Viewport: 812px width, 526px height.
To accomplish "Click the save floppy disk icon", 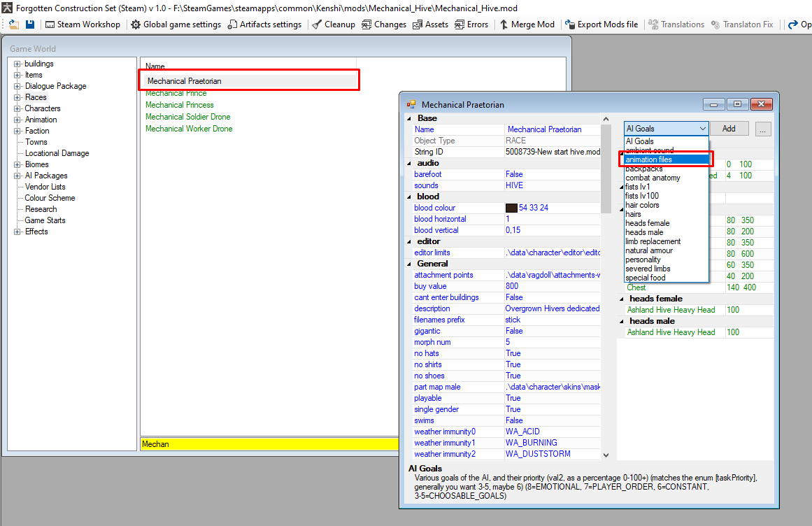I will [30, 24].
